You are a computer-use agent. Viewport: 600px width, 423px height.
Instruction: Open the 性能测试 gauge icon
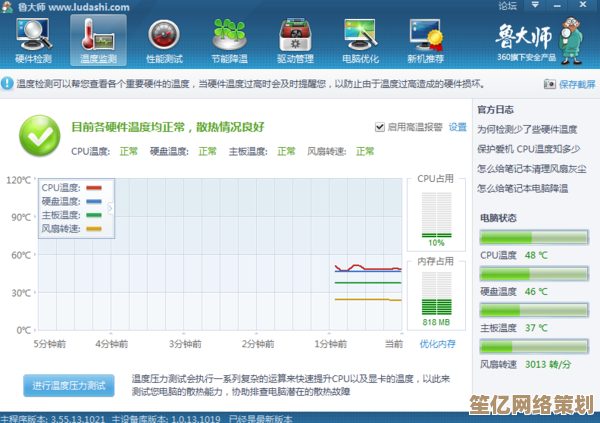[x=164, y=41]
